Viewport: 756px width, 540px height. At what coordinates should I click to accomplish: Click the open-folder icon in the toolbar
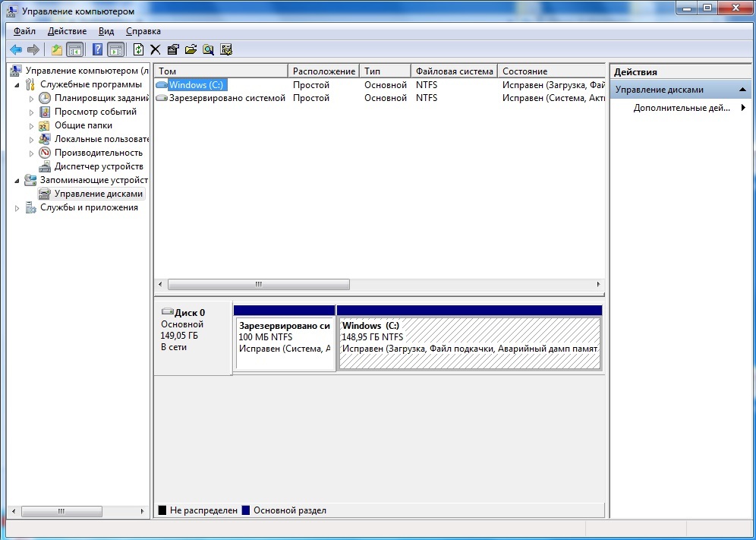click(x=191, y=49)
